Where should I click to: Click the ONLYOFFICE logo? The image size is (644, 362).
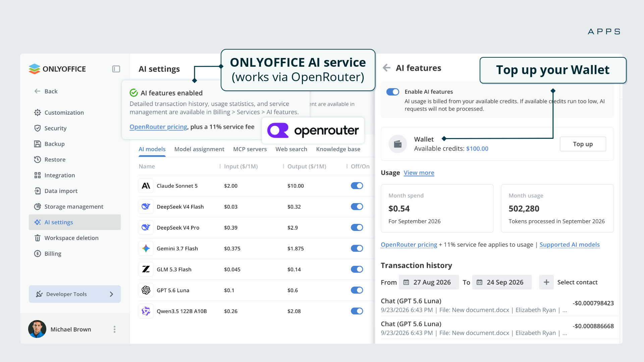pos(57,69)
